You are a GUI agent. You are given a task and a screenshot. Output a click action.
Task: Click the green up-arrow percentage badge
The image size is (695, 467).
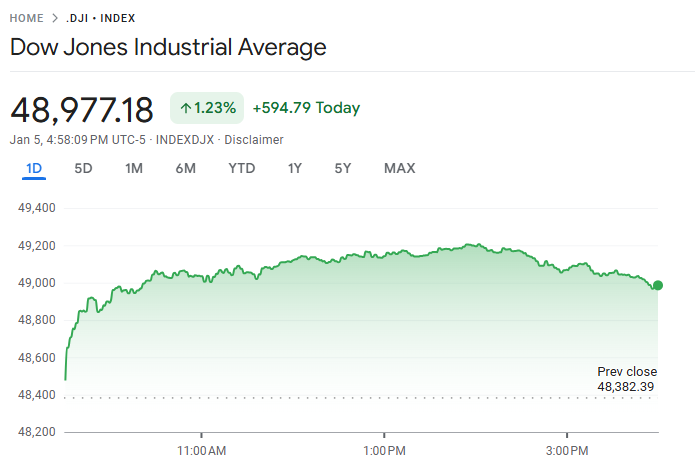(207, 108)
